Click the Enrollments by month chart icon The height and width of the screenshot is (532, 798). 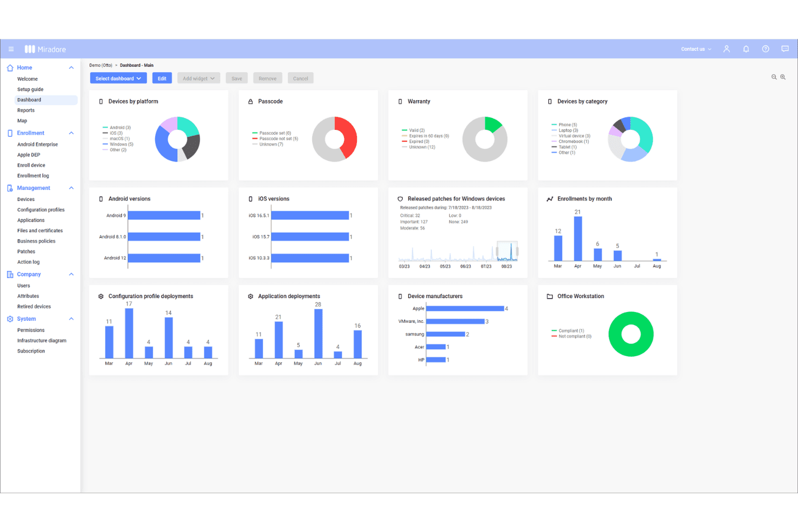point(550,199)
